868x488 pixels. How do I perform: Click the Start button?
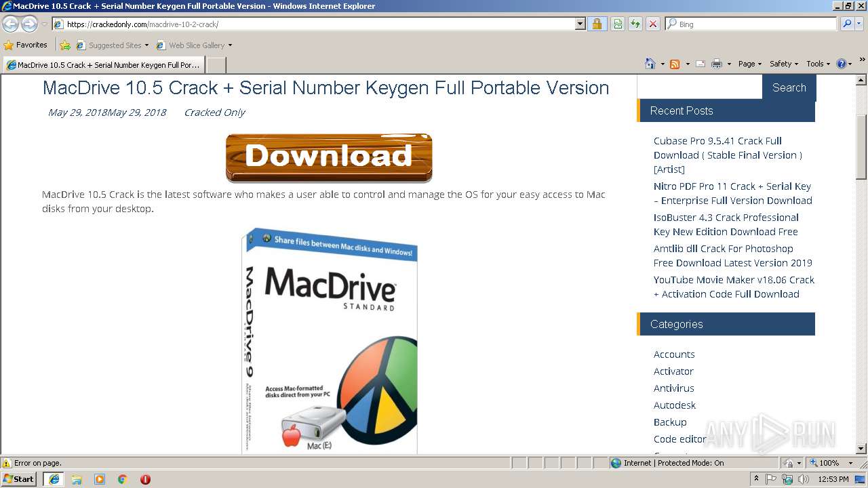click(19, 479)
